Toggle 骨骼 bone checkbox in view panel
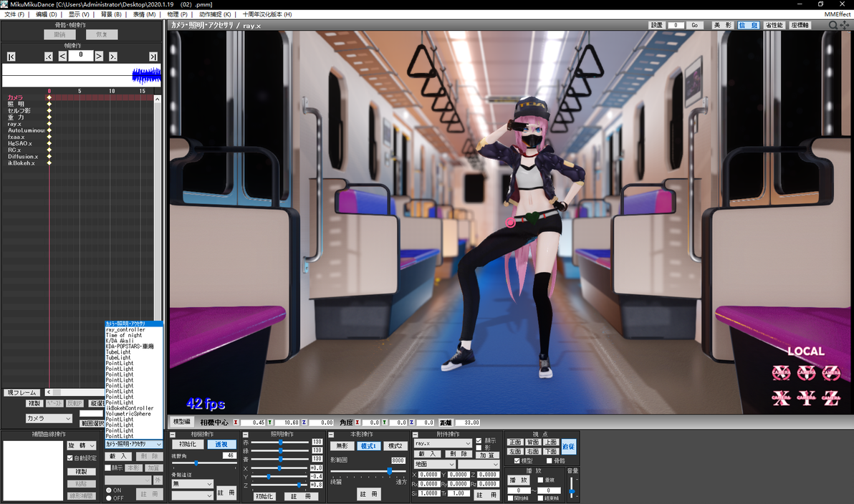 [549, 460]
